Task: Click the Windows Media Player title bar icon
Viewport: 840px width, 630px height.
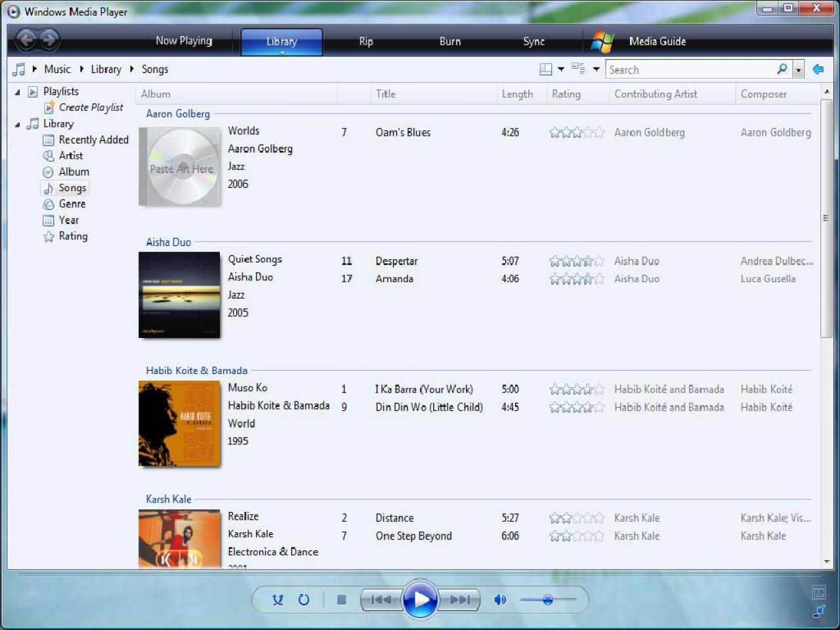Action: pos(14,12)
